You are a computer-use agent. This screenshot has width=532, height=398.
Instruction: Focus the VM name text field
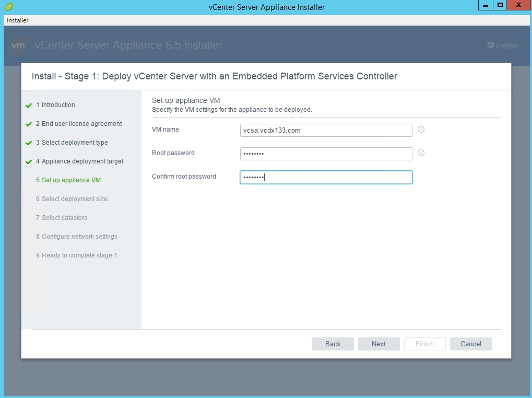pyautogui.click(x=326, y=130)
